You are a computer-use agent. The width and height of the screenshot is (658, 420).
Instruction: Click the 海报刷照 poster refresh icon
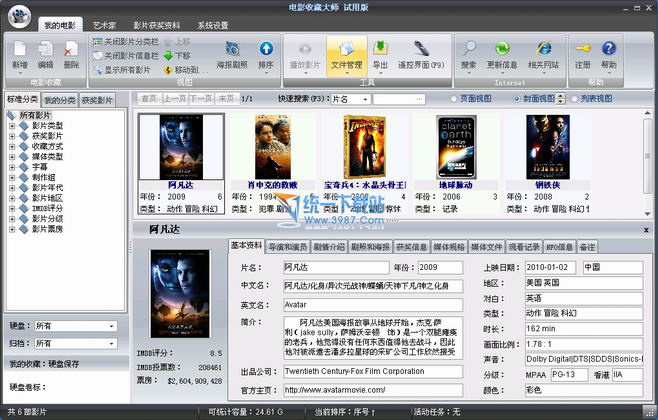[x=233, y=50]
